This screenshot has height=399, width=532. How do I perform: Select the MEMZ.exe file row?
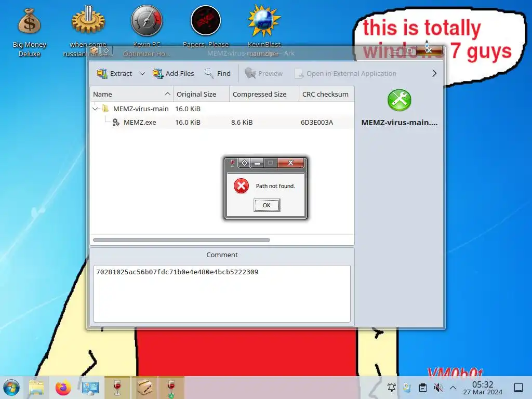point(222,122)
